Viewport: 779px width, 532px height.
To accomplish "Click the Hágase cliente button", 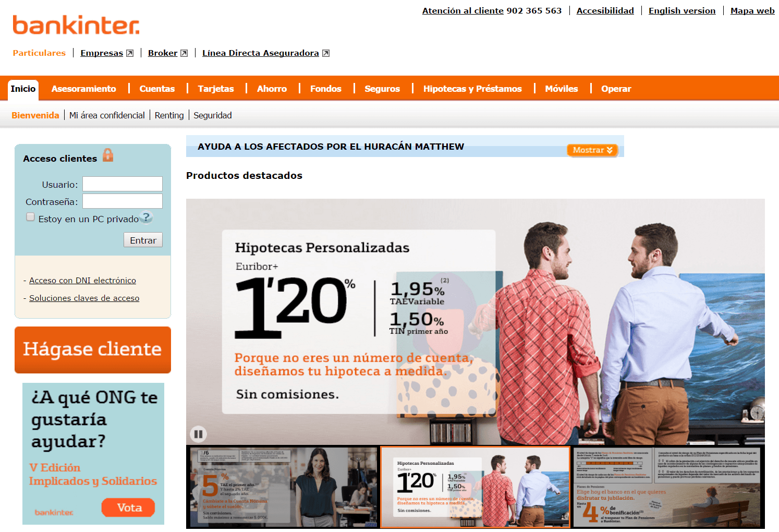I will pos(93,350).
